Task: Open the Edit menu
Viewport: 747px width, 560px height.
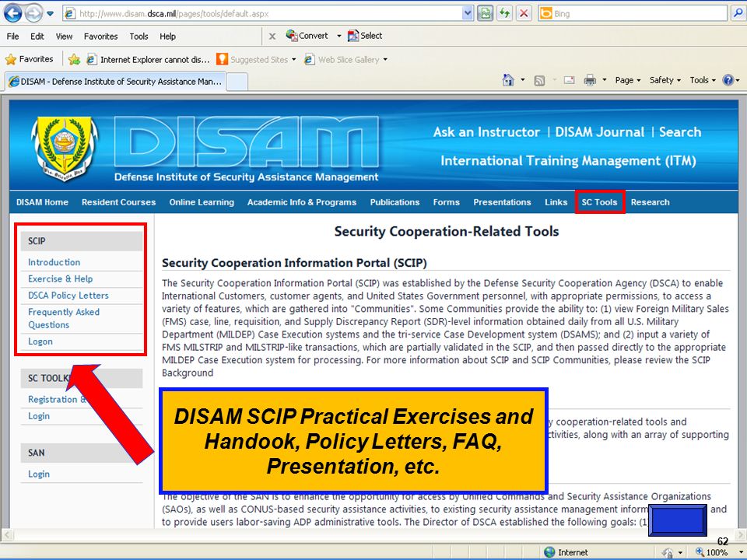Action: click(x=37, y=37)
